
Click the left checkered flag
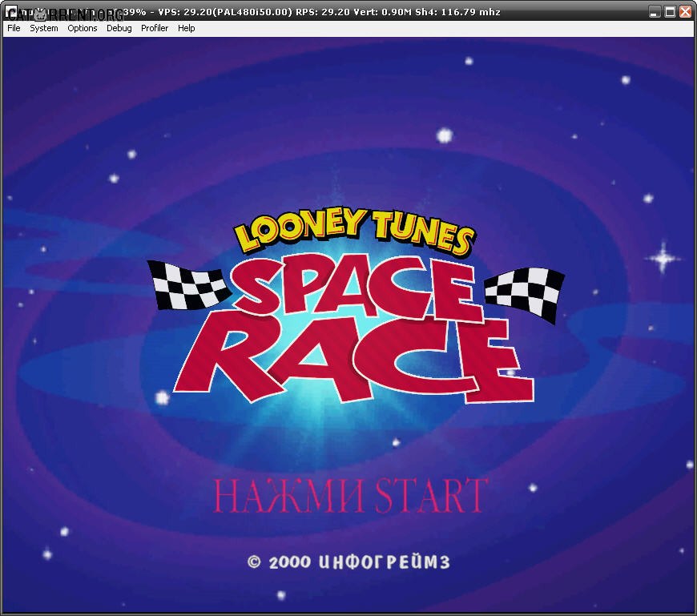tap(189, 284)
